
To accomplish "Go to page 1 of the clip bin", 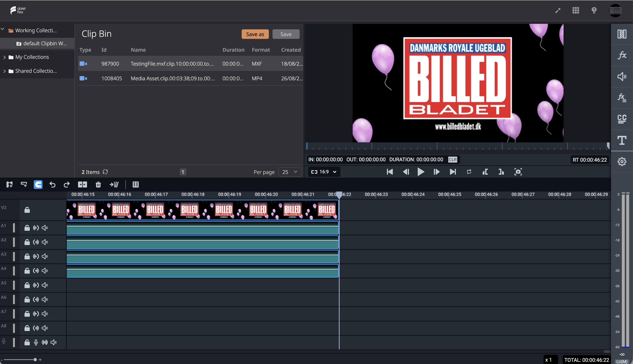I will pyautogui.click(x=183, y=172).
